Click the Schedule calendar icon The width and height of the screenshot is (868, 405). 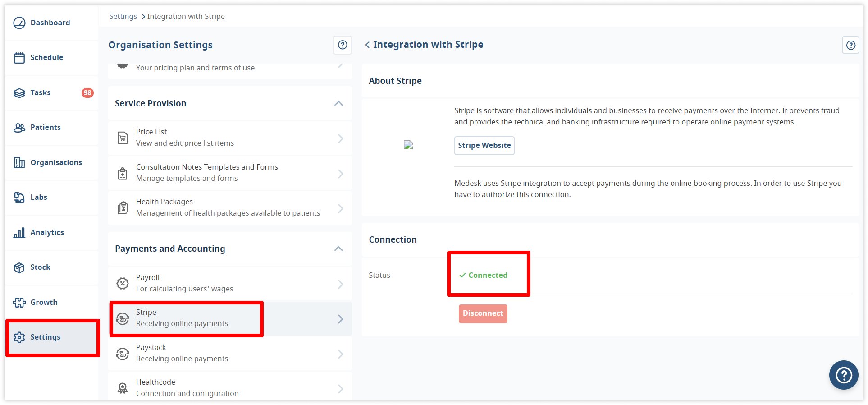[19, 58]
